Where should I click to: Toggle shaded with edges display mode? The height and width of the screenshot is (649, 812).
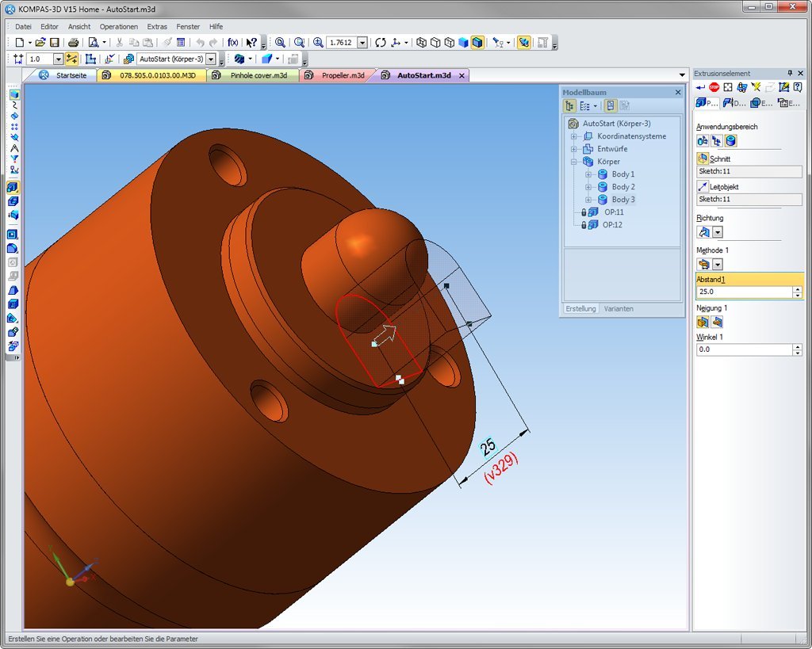pyautogui.click(x=477, y=43)
